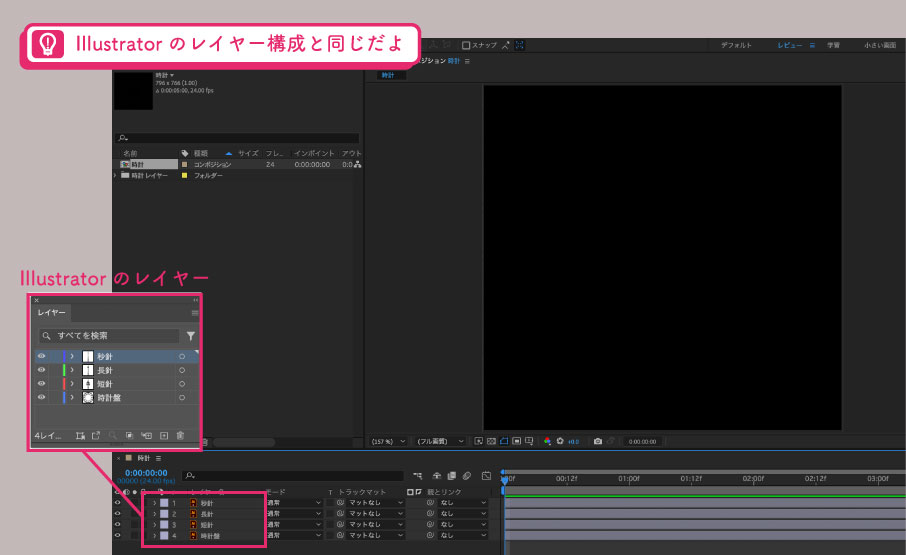Switch to レビュー workspace
Screen dimensions: 906x555
789,45
